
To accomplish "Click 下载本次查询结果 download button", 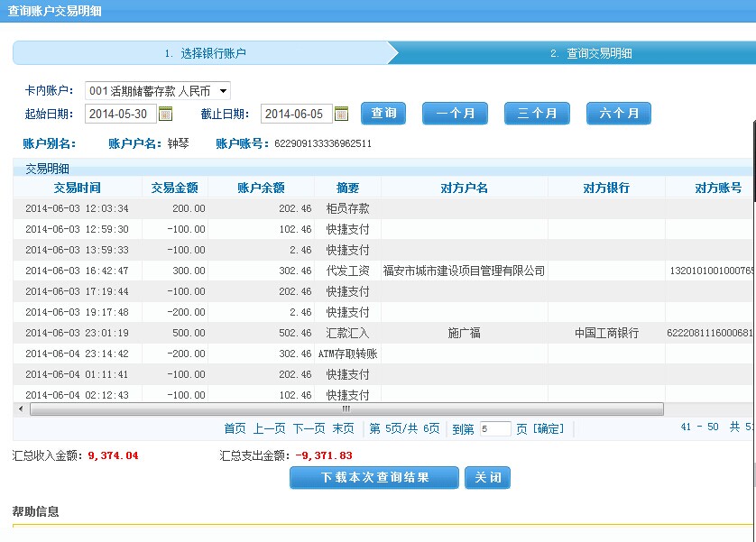I will pyautogui.click(x=374, y=478).
